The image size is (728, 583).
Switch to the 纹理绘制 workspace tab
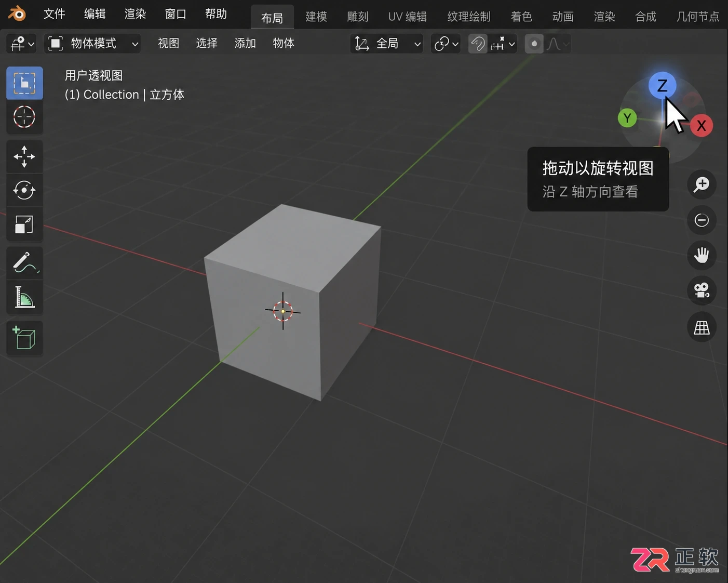(x=469, y=17)
